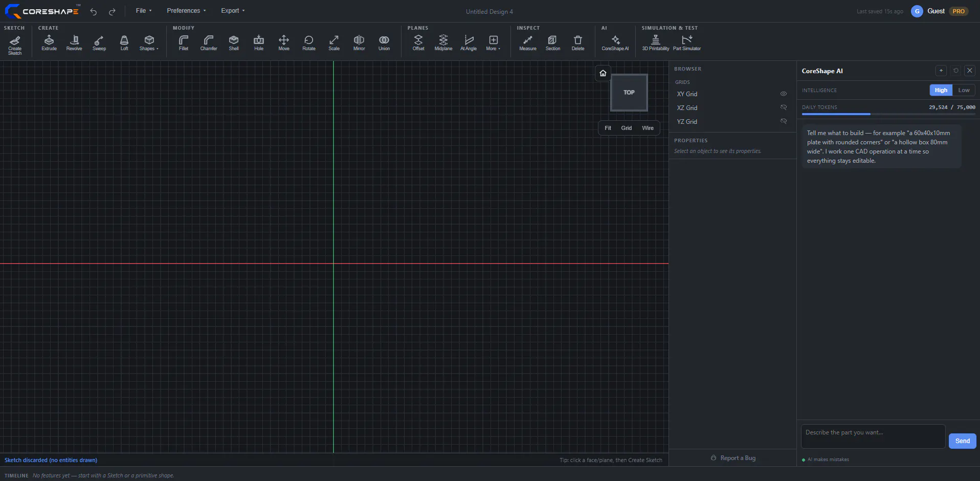Open the File menu

[144, 11]
